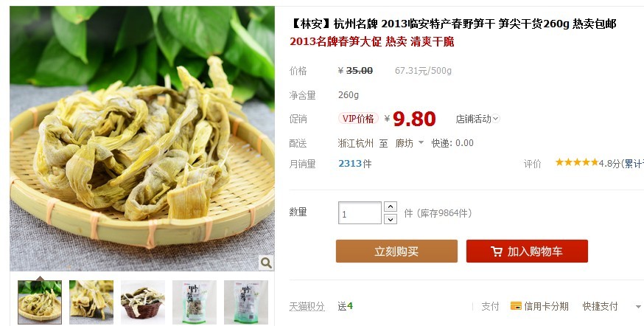Open the 廊坊 delivery destination dropdown
Image resolution: width=644 pixels, height=326 pixels.
click(x=409, y=143)
